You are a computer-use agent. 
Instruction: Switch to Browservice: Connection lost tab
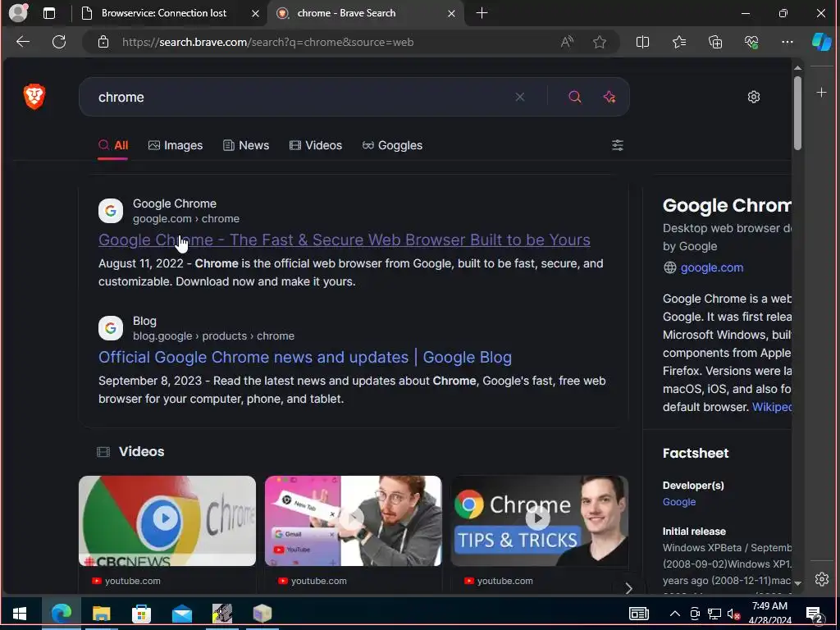164,13
